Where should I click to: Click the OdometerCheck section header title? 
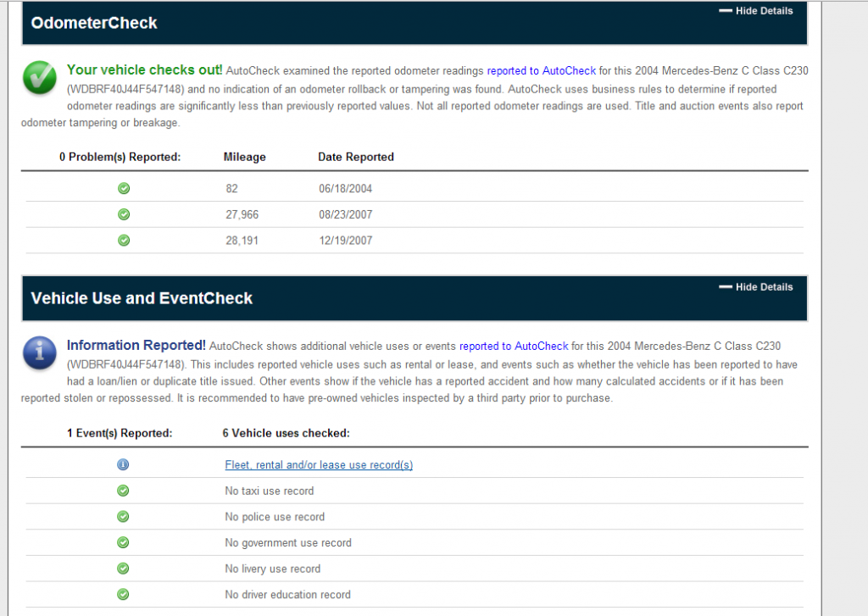click(94, 23)
